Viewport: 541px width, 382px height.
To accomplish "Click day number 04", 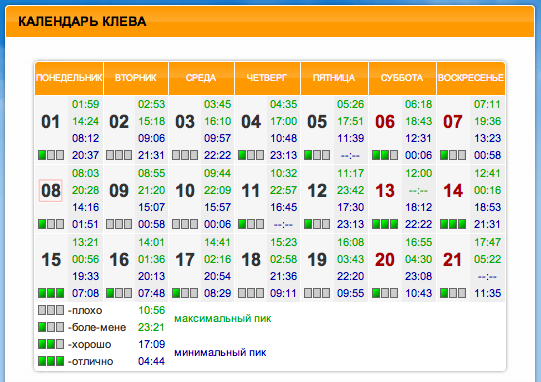I will click(251, 122).
